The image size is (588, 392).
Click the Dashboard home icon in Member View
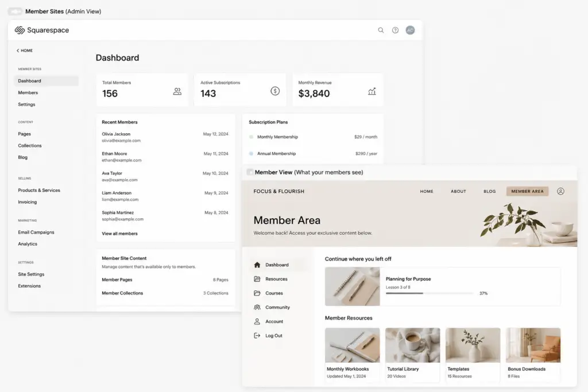tap(257, 265)
